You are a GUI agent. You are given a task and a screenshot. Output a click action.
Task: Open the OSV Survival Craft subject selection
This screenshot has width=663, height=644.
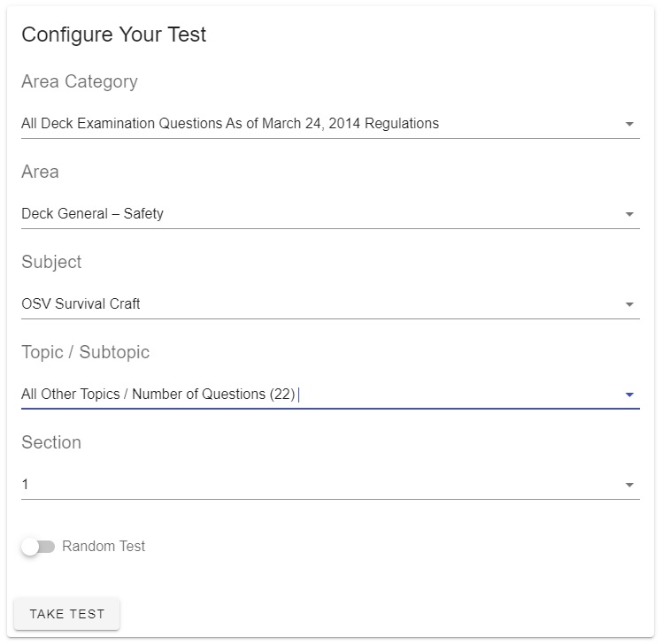330,303
